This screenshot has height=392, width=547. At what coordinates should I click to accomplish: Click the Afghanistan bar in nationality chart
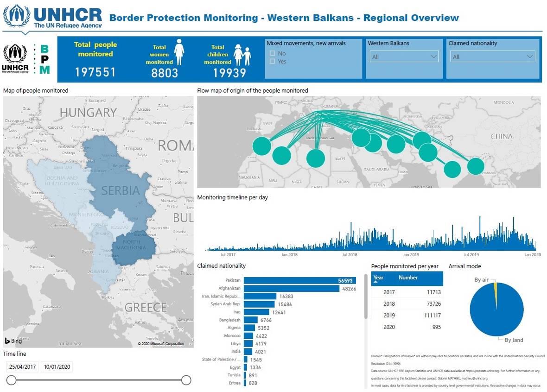click(292, 289)
